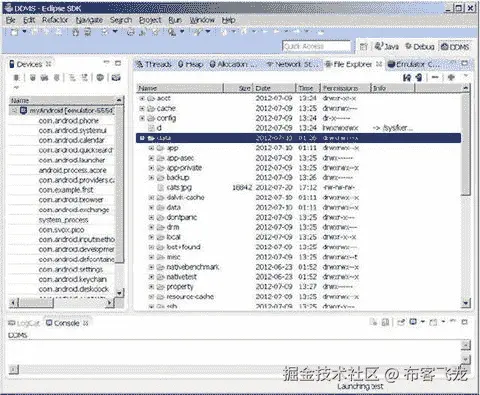480x395 pixels.
Task: Click the Update Heap icon in Devices toolbar
Action: (x=33, y=78)
